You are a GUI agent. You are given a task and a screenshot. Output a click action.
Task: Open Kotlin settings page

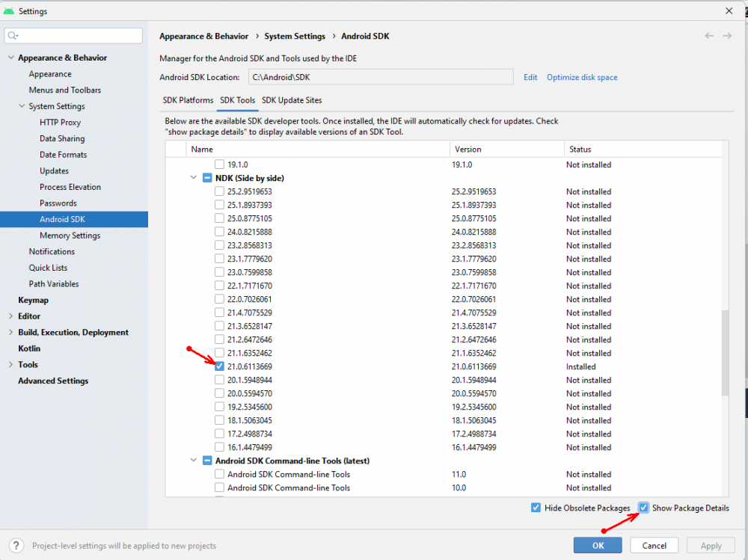[29, 348]
